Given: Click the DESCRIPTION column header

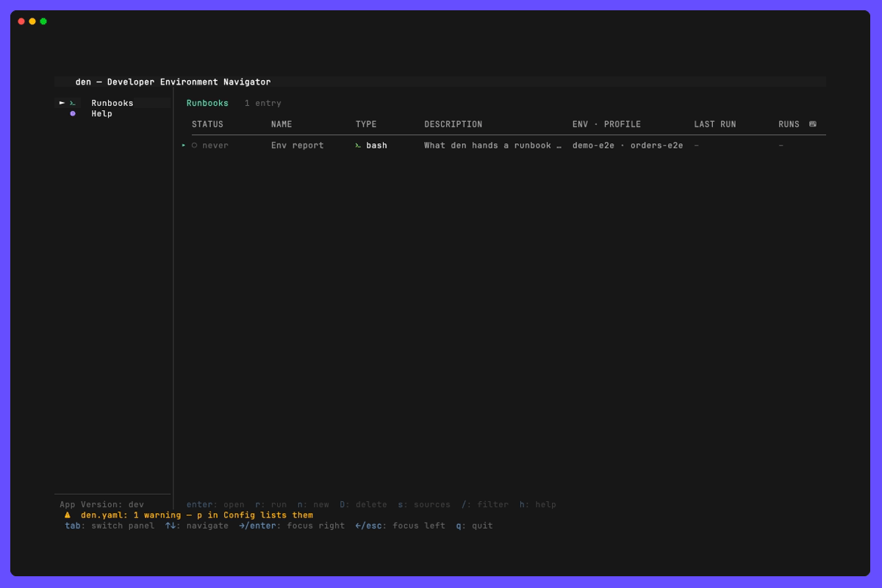Looking at the screenshot, I should (453, 124).
